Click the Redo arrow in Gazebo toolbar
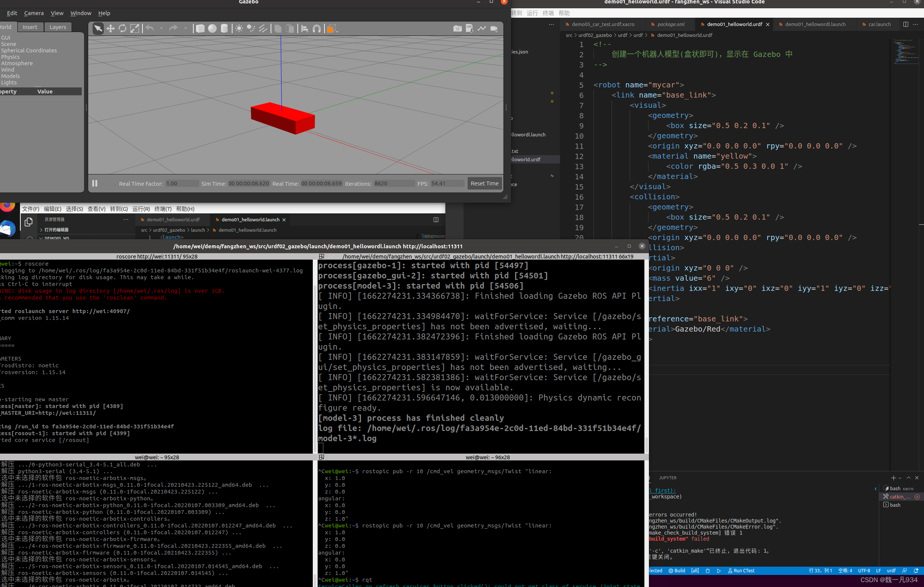The width and height of the screenshot is (924, 587). coord(173,28)
